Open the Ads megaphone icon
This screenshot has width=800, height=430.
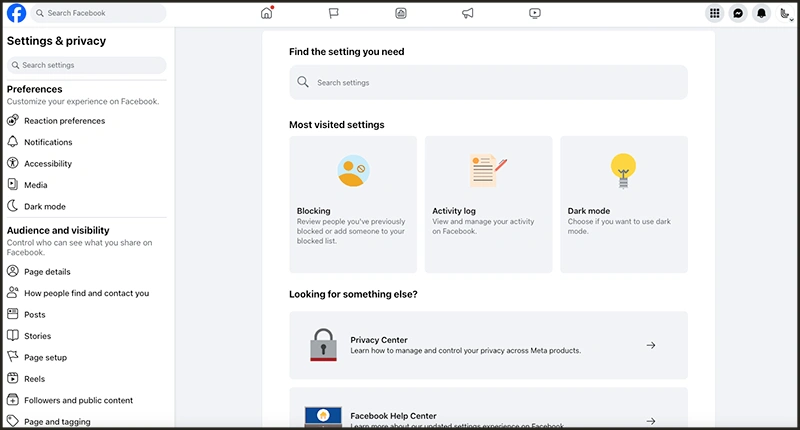point(467,13)
